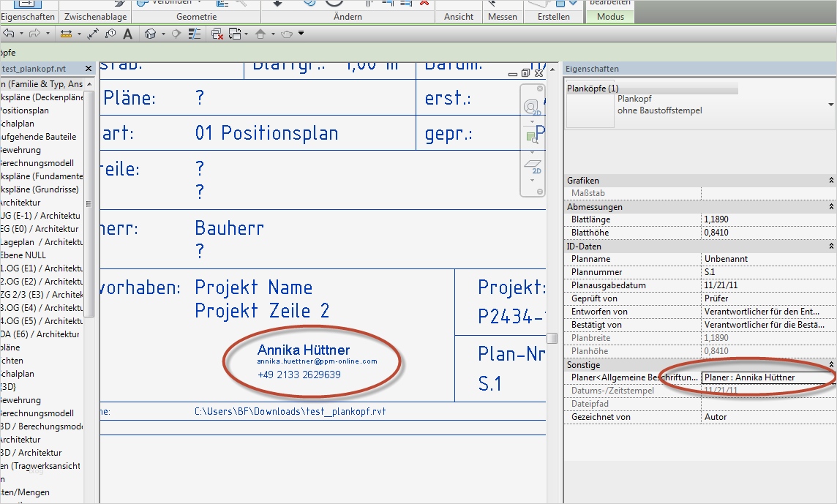Open the Zoom Region dropdown arrow

532,151
